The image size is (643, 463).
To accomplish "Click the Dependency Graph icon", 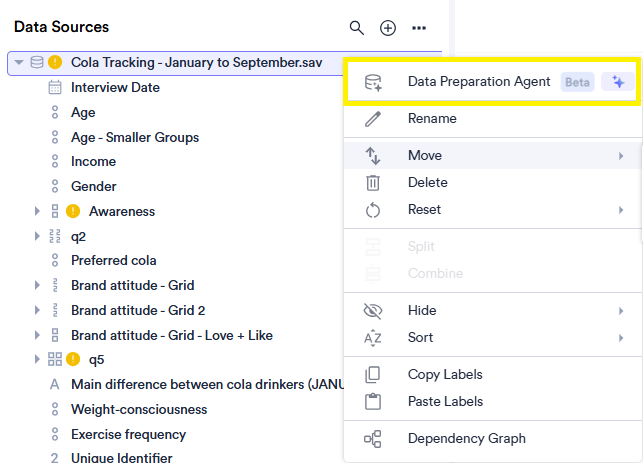I will pyautogui.click(x=373, y=439).
